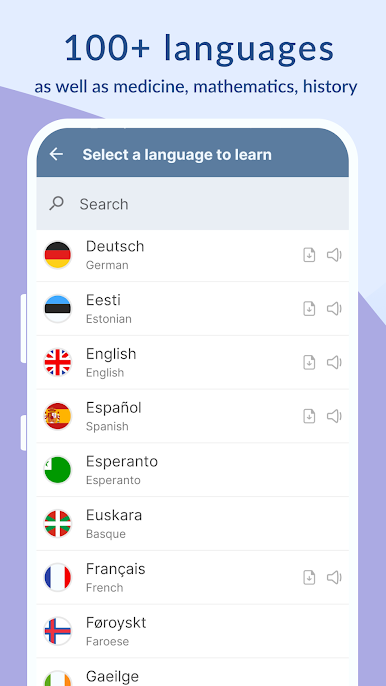Download the Deutsch language pack
This screenshot has width=386, height=686.
coord(309,255)
